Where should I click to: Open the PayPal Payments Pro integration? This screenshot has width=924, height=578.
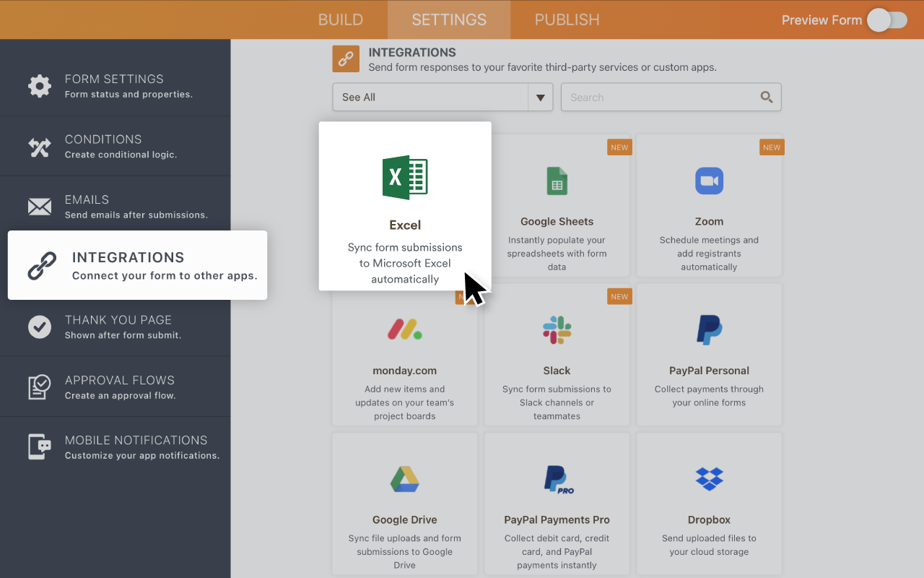click(x=557, y=479)
